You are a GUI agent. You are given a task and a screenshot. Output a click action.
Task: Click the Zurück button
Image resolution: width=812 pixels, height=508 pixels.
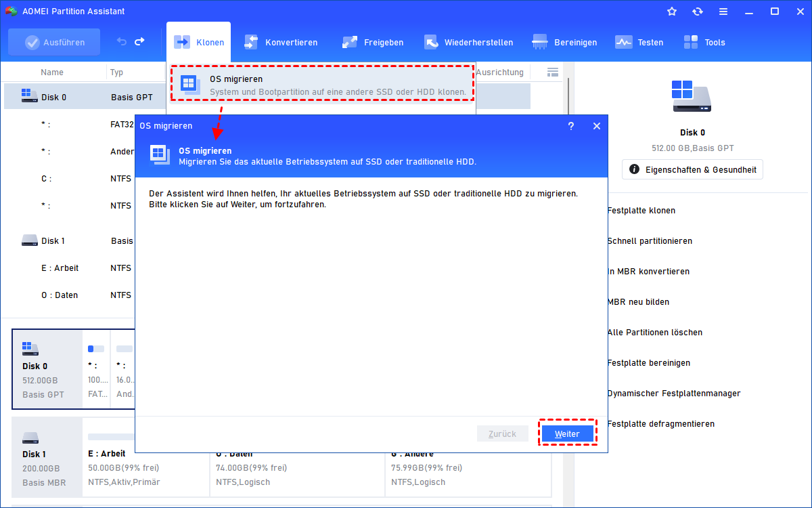502,433
